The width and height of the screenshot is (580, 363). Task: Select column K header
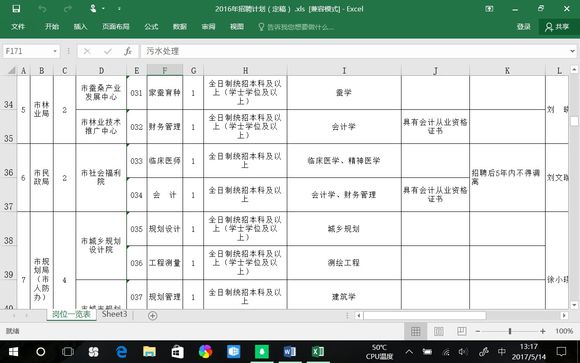[507, 70]
